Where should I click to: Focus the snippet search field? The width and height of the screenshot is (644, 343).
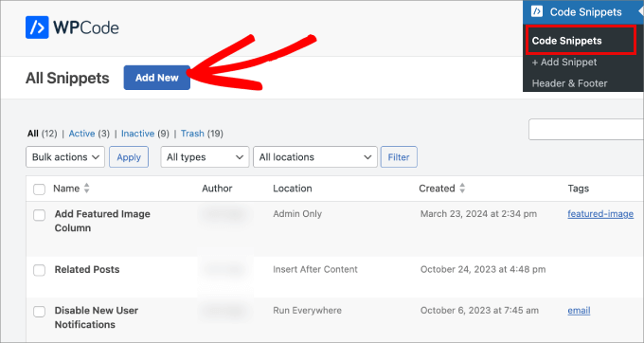pyautogui.click(x=586, y=130)
